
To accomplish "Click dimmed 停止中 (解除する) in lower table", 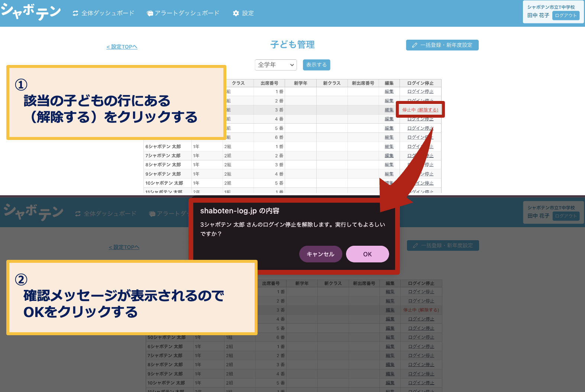I will [421, 310].
